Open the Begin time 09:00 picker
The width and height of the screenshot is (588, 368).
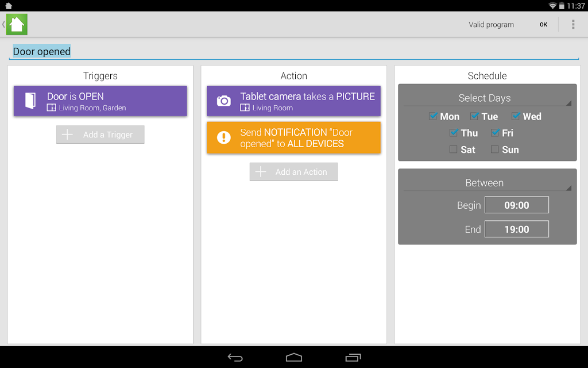pos(516,205)
